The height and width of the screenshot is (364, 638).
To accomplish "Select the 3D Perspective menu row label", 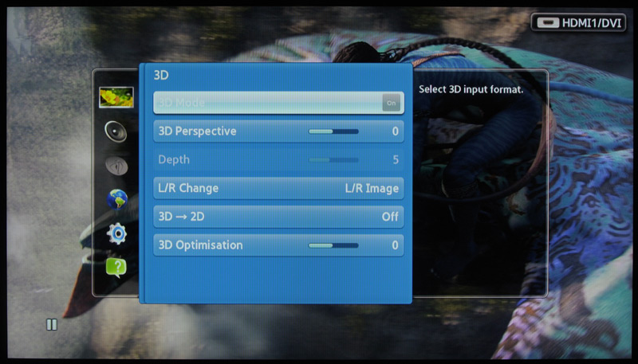I will pos(197,131).
